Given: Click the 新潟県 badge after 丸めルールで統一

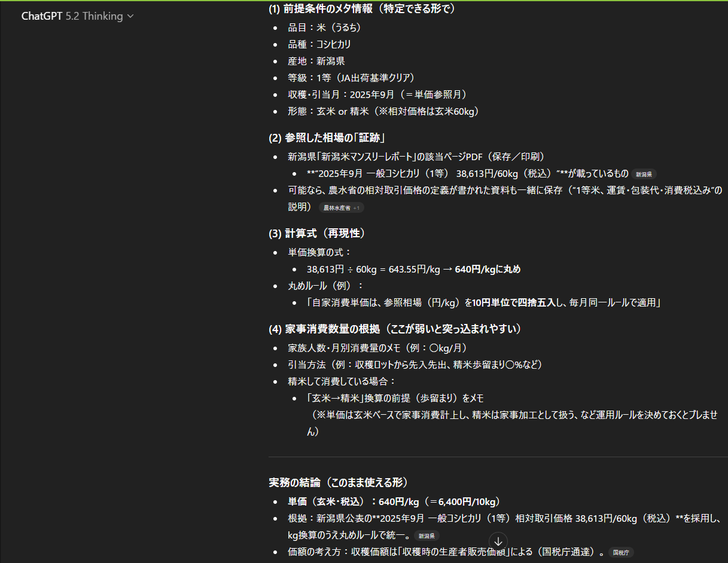Looking at the screenshot, I should pyautogui.click(x=427, y=536).
